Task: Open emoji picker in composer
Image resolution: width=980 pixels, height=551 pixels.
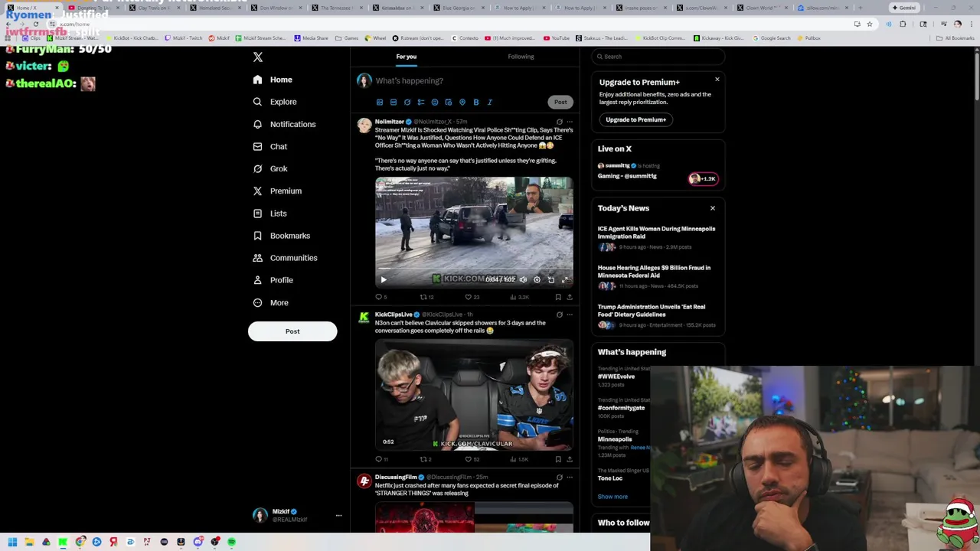Action: tap(435, 103)
